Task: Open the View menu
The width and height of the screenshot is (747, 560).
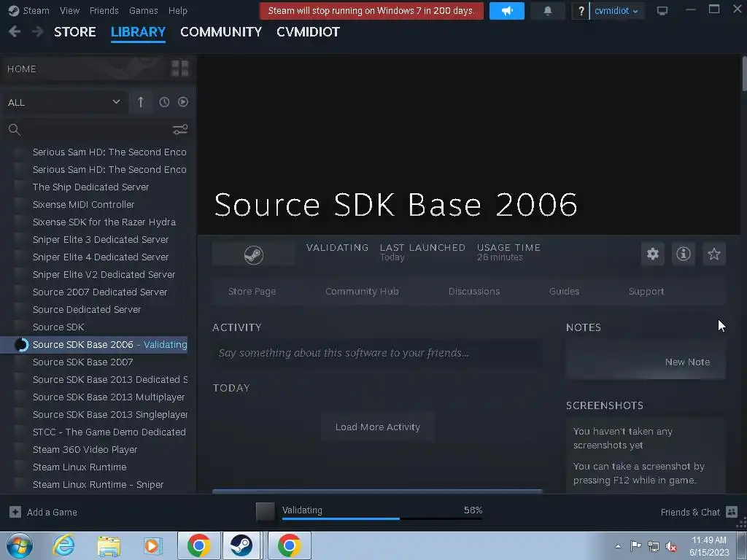Action: (x=69, y=10)
